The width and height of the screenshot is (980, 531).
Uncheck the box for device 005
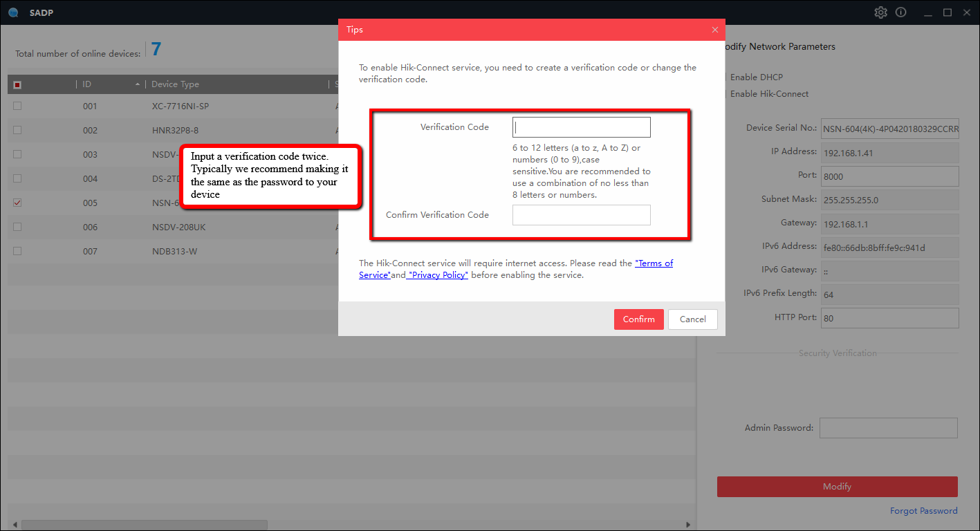tap(17, 203)
